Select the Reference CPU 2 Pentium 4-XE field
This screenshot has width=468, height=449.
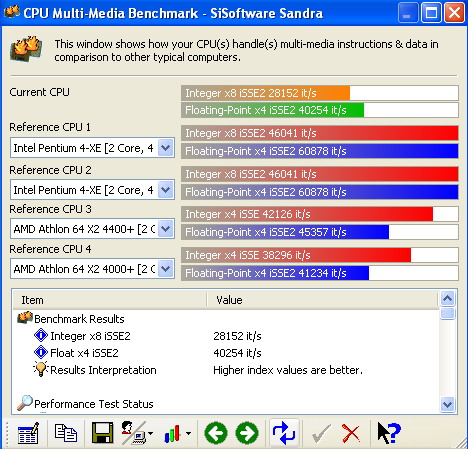[x=92, y=190]
